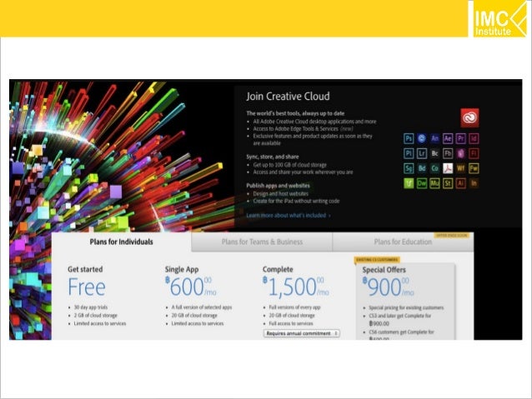Click "The world's best tools, always up to date"
This screenshot has height=399, width=532.
coord(295,113)
